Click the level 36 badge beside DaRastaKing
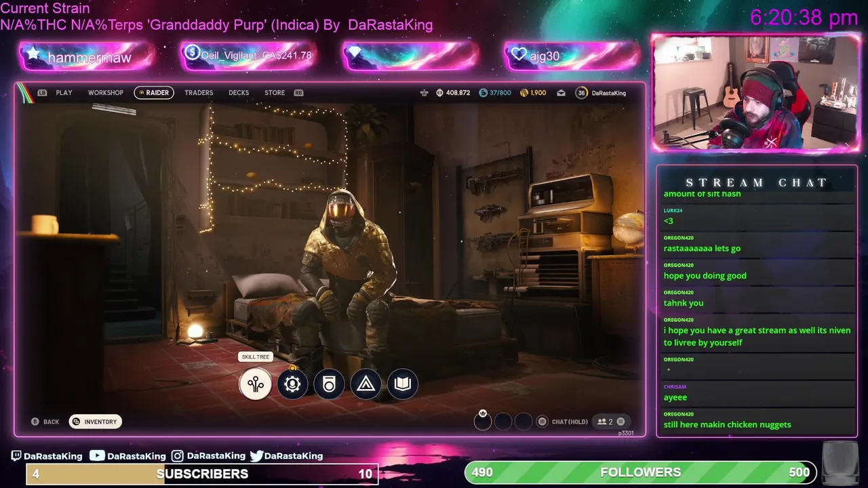The width and height of the screenshot is (868, 488). tap(581, 93)
